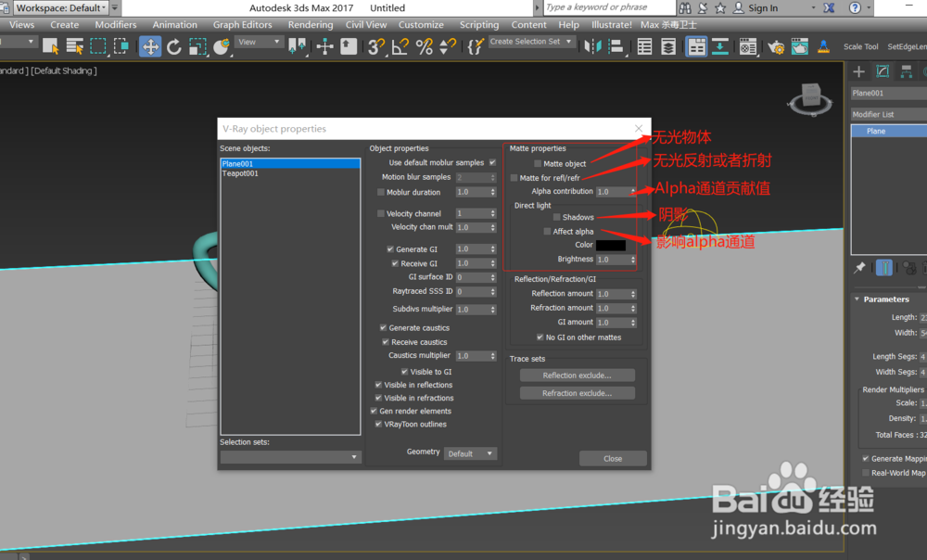
Task: Open Geometry Default dropdown
Action: click(x=470, y=453)
